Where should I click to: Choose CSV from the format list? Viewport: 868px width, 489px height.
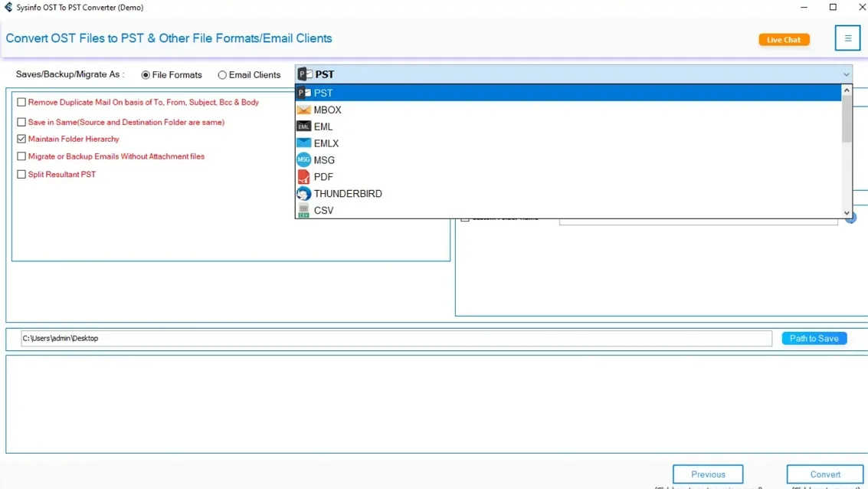click(568, 211)
